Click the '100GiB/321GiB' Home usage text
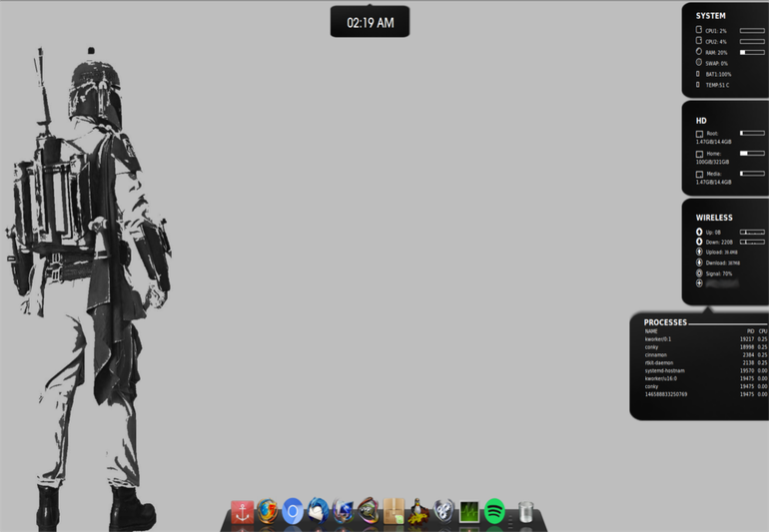 point(712,162)
